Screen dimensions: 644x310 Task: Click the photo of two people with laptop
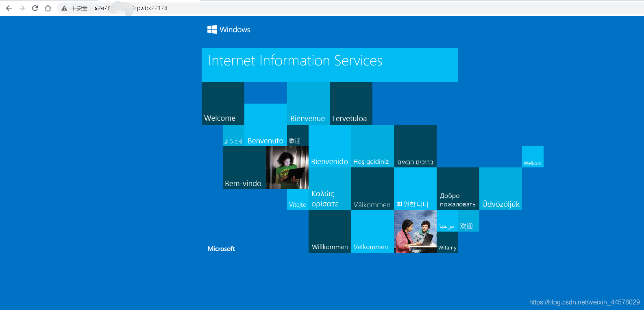[415, 231]
